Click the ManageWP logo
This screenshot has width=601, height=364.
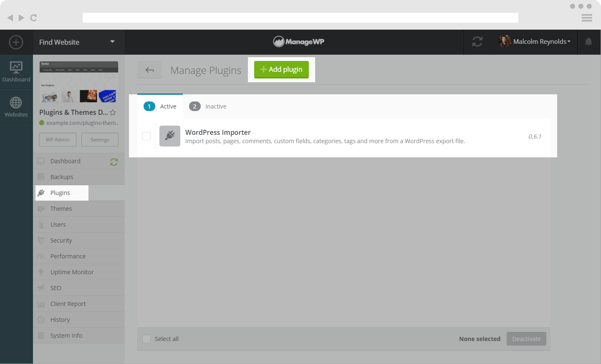[299, 42]
